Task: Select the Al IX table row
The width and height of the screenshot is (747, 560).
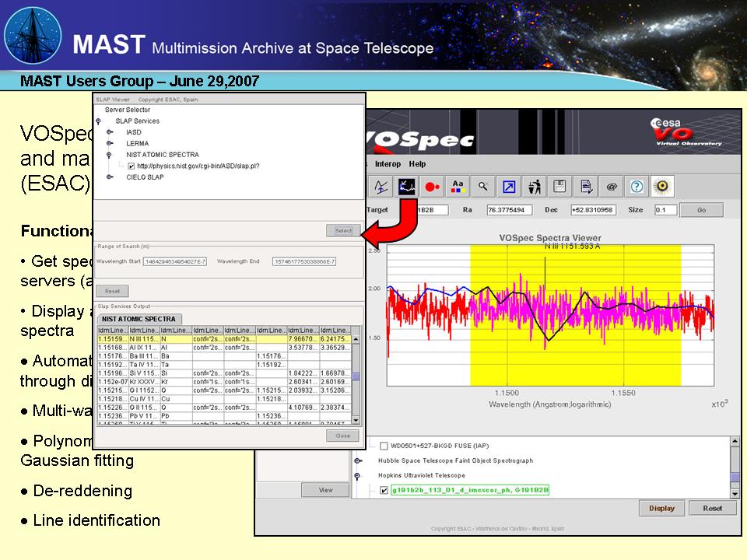Action: coord(224,348)
